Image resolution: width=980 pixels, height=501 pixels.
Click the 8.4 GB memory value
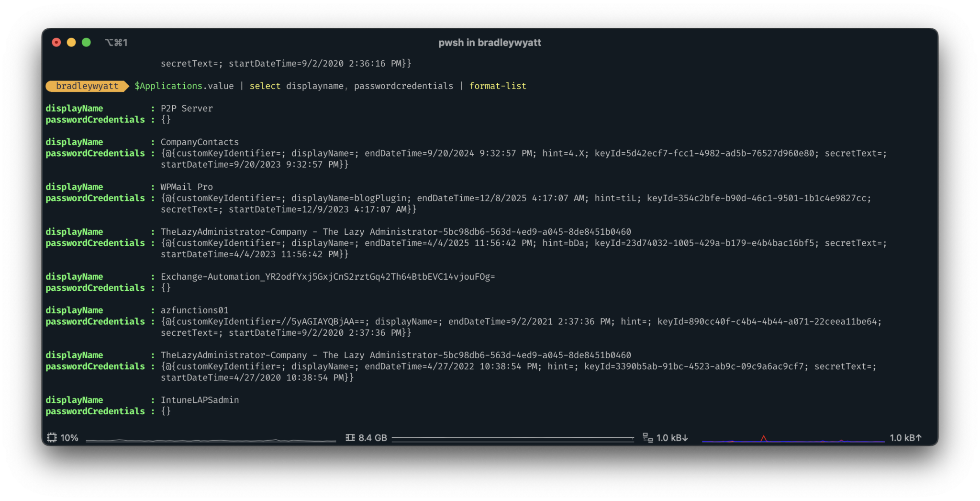point(373,438)
